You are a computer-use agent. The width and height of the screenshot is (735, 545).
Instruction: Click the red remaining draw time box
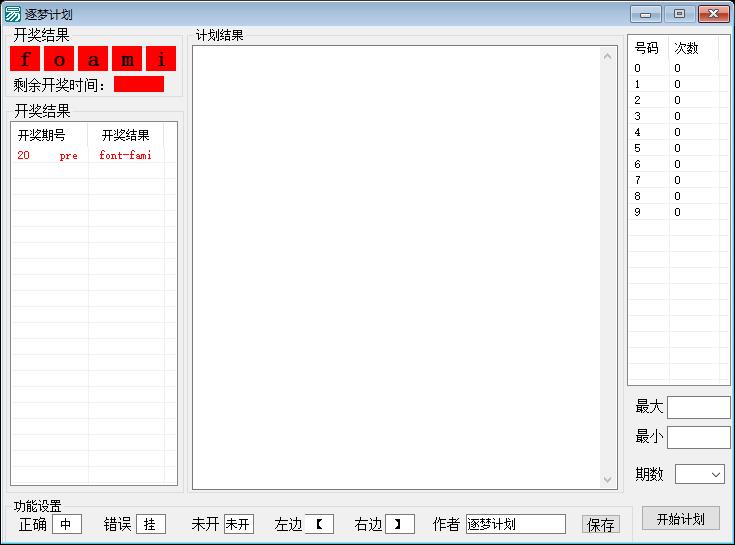point(139,84)
